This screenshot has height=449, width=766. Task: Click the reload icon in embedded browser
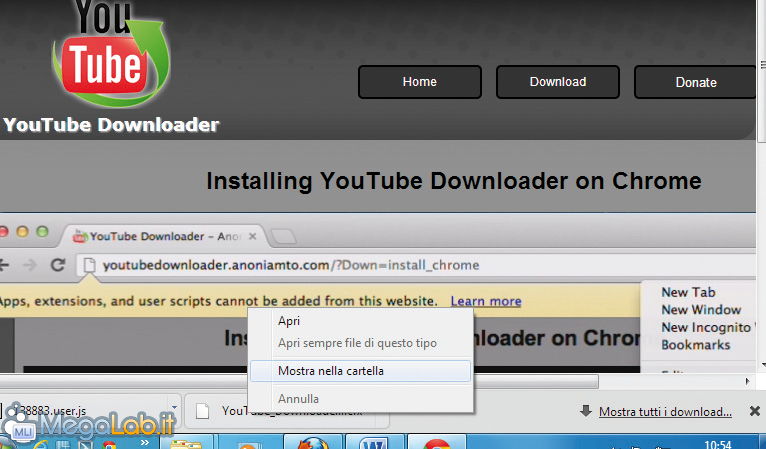tap(58, 265)
